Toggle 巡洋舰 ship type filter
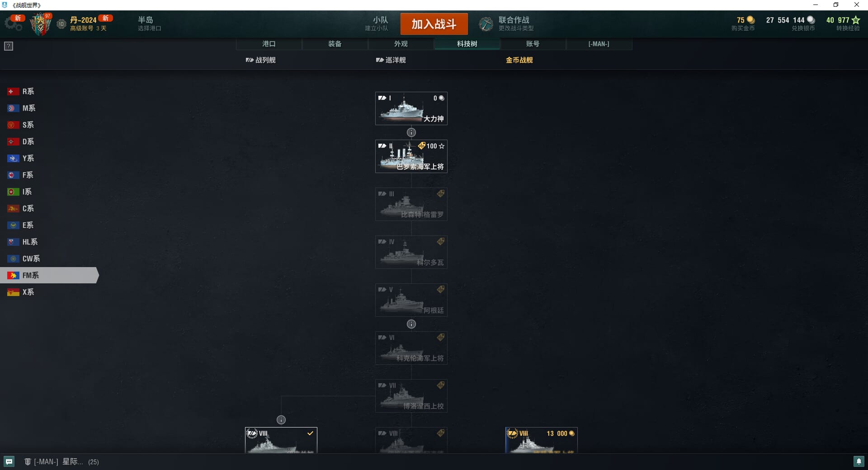 coord(391,60)
